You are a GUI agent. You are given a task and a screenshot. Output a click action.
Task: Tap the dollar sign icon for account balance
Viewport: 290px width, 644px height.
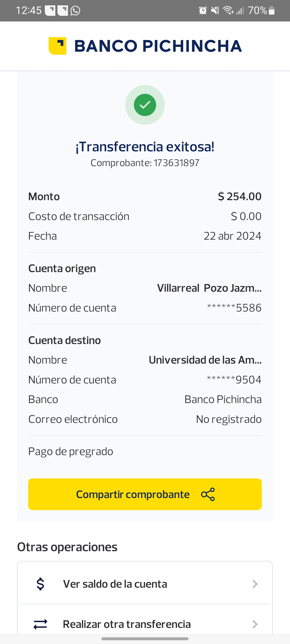[41, 584]
